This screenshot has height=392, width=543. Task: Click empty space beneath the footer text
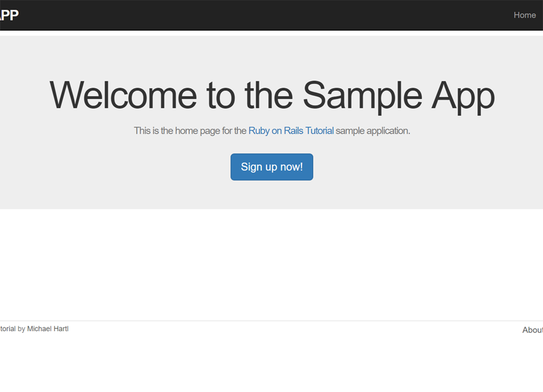271,364
